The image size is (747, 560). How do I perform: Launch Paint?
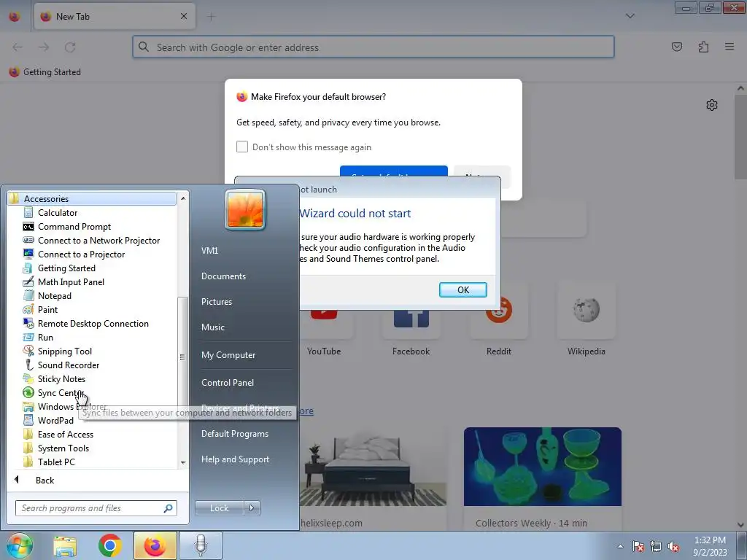(47, 309)
